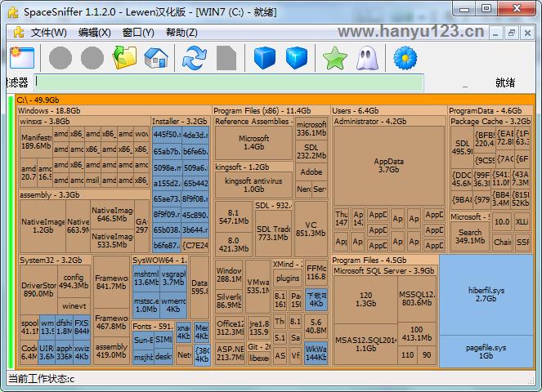Click in the green filter input field

229,82
